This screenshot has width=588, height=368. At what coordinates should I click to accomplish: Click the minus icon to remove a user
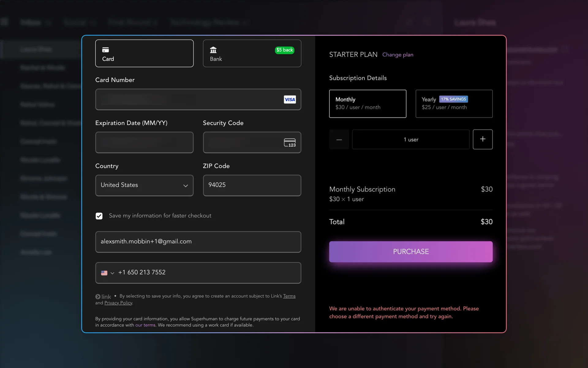(339, 140)
